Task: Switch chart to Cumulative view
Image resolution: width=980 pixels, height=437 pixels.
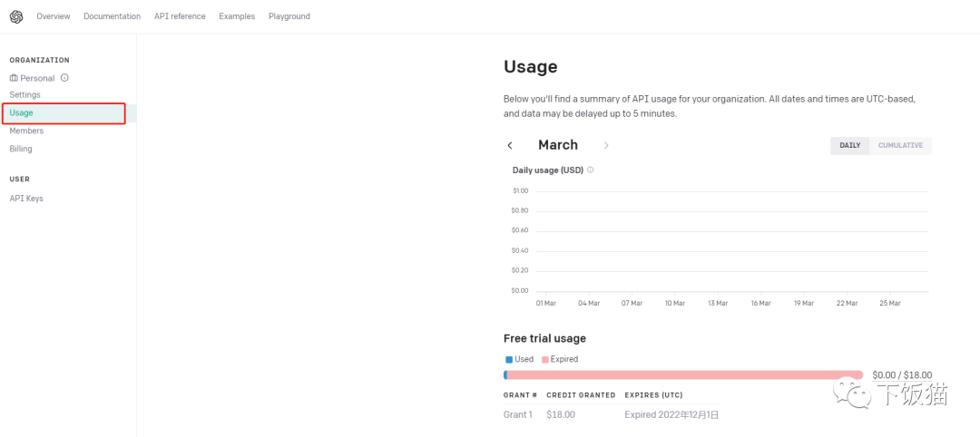Action: tap(900, 145)
